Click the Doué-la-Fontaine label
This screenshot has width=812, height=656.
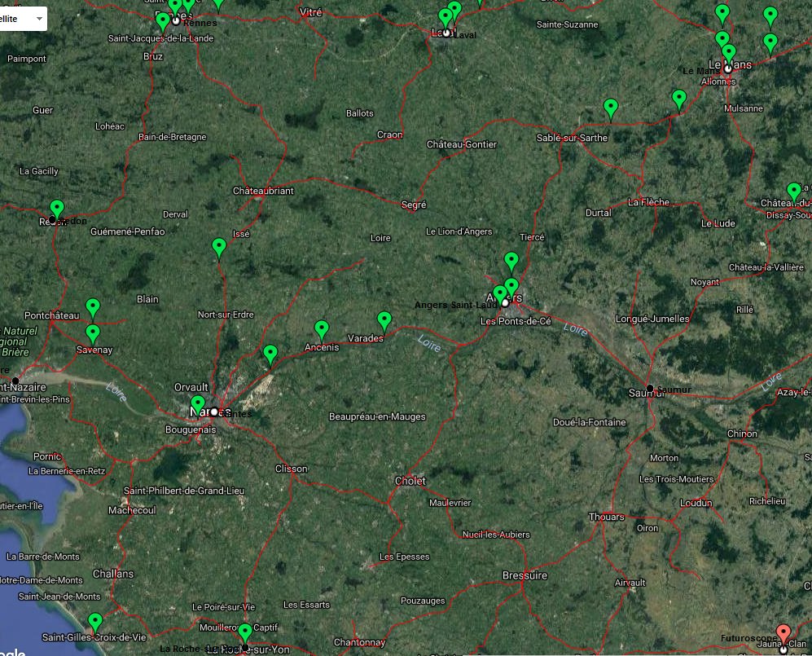(590, 422)
